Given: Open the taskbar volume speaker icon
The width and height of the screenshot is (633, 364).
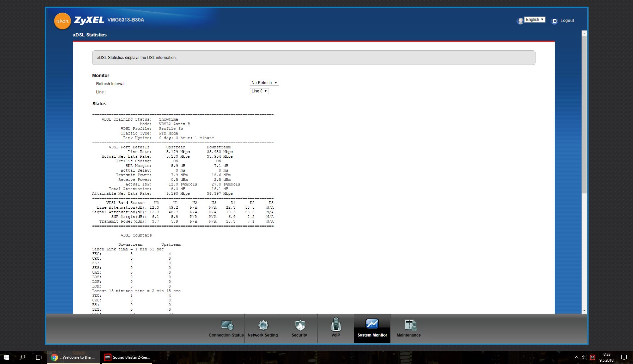Looking at the screenshot, I should click(584, 357).
